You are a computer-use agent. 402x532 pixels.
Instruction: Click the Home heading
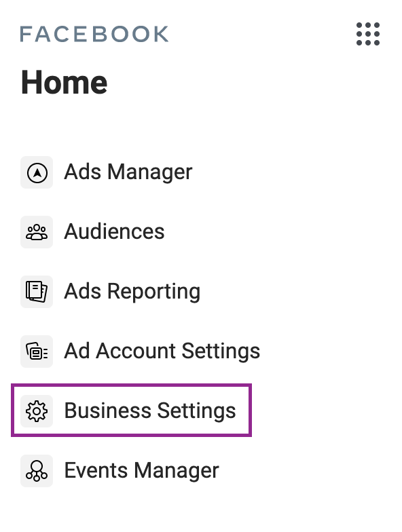(x=64, y=83)
